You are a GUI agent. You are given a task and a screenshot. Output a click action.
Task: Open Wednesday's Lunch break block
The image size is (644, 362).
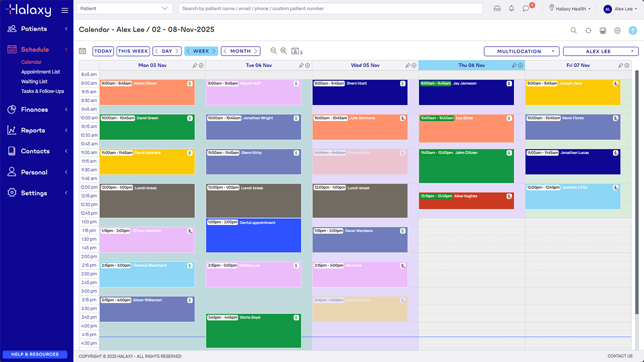pyautogui.click(x=360, y=201)
